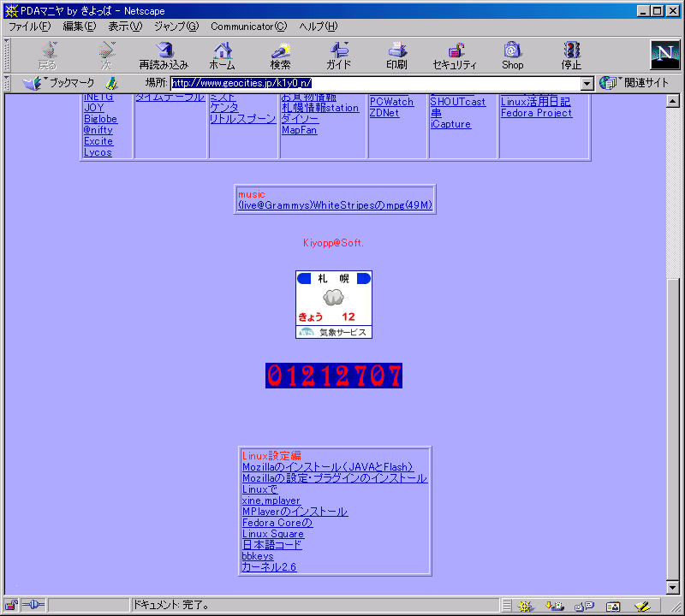This screenshot has height=616, width=685.
Task: Open Mozillaのインストール(JAVAとFlash) link
Action: click(x=328, y=467)
